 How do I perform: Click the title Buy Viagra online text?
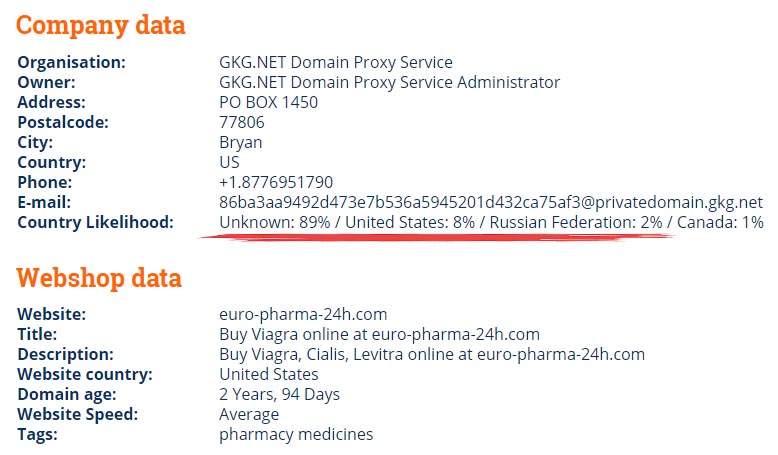pos(379,334)
